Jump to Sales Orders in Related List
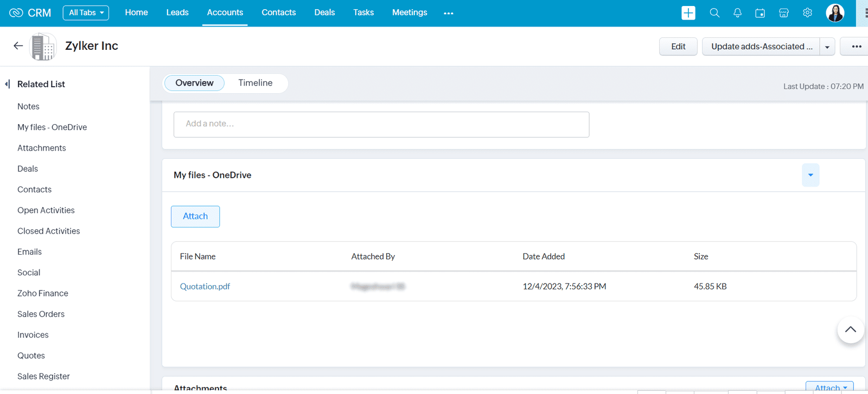 click(41, 314)
